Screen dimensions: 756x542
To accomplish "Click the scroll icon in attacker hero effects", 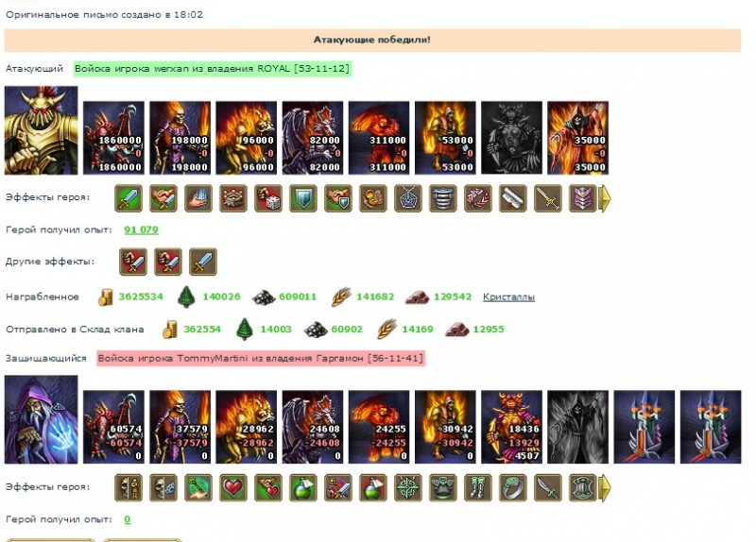I will click(513, 198).
